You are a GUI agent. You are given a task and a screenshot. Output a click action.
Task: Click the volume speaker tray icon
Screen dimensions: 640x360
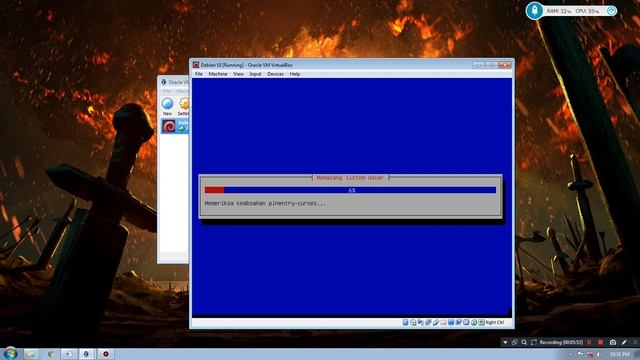click(599, 354)
